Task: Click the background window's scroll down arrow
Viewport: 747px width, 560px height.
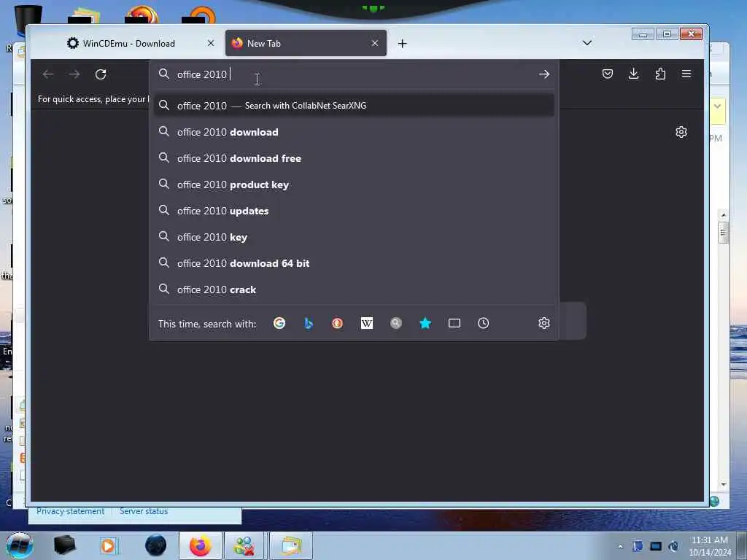Action: point(724,485)
